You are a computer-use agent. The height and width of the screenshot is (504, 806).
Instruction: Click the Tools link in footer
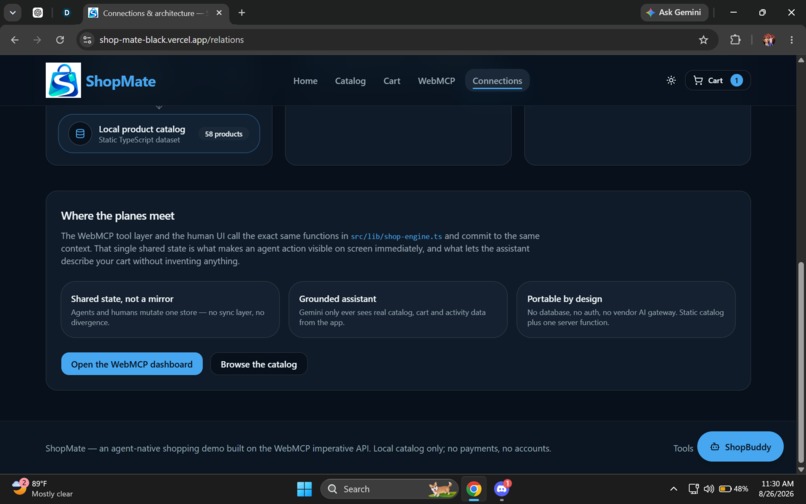coord(683,448)
